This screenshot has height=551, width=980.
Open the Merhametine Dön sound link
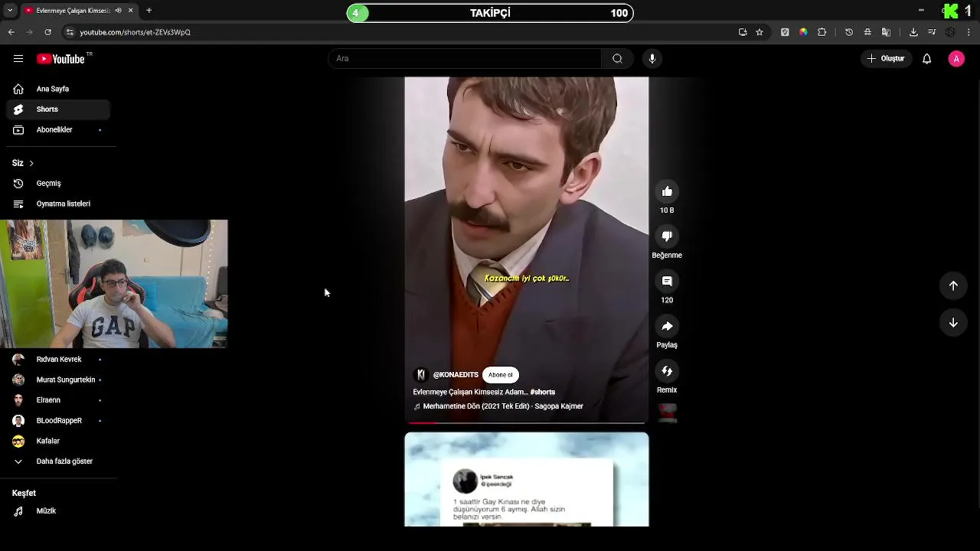tap(503, 406)
